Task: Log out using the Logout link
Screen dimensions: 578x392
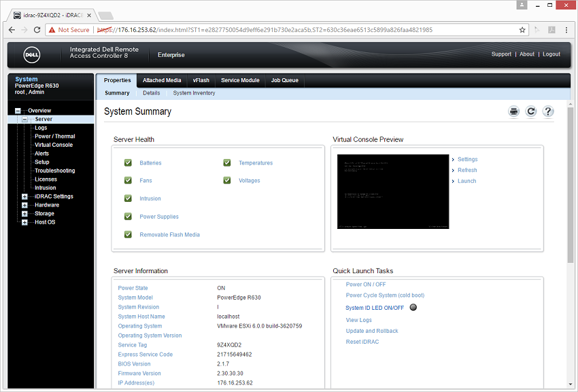Action: [x=551, y=54]
